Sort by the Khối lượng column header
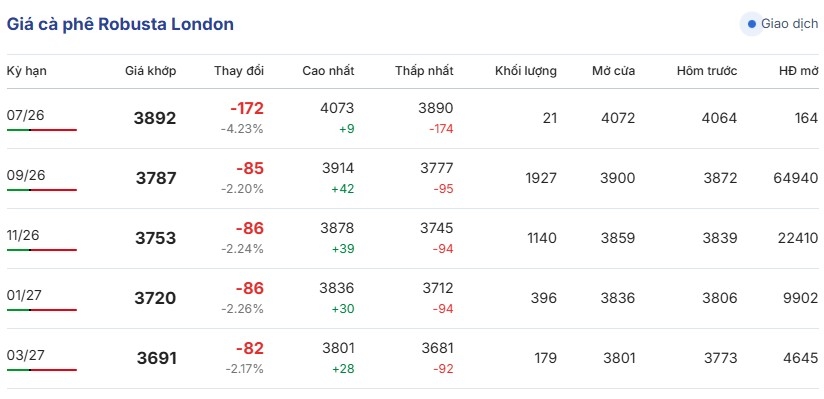This screenshot has height=399, width=824. point(526,71)
